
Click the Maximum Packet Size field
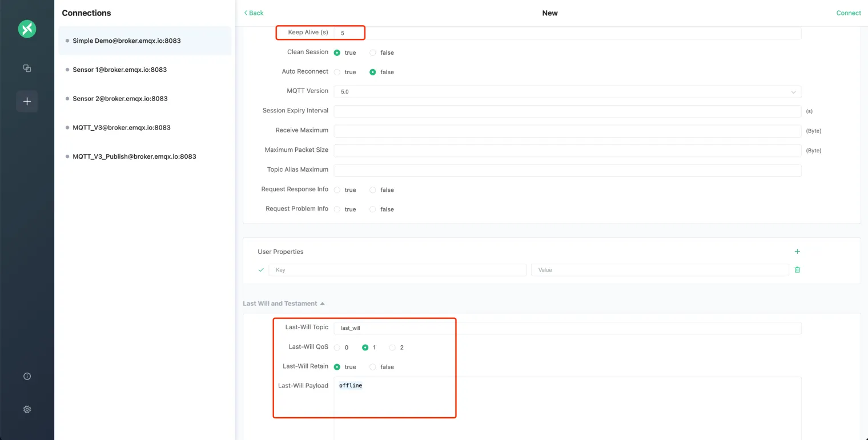567,151
